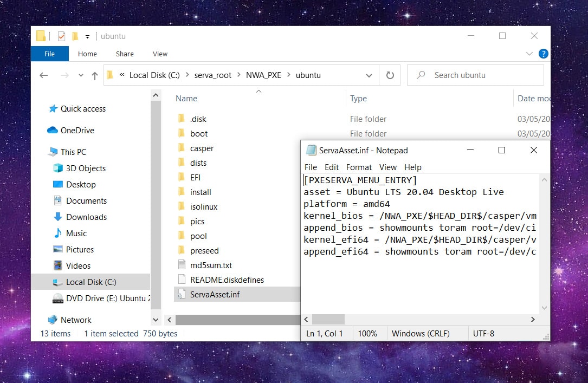The height and width of the screenshot is (383, 588).
Task: Open Documents in navigation pane
Action: click(x=80, y=201)
